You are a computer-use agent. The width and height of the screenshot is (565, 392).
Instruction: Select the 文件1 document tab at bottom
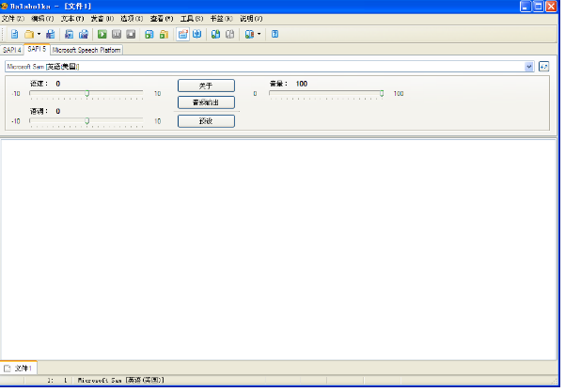click(x=19, y=368)
